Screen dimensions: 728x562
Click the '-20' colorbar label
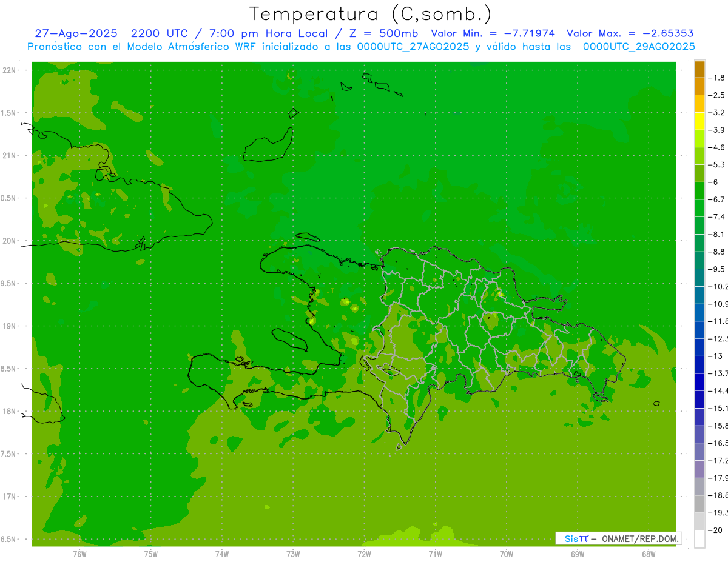pos(715,530)
